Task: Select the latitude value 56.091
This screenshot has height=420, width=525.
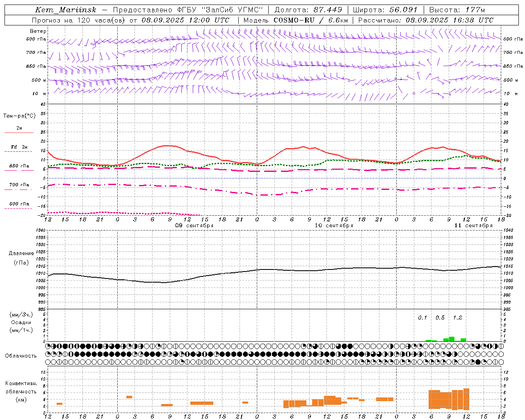Action: (403, 10)
